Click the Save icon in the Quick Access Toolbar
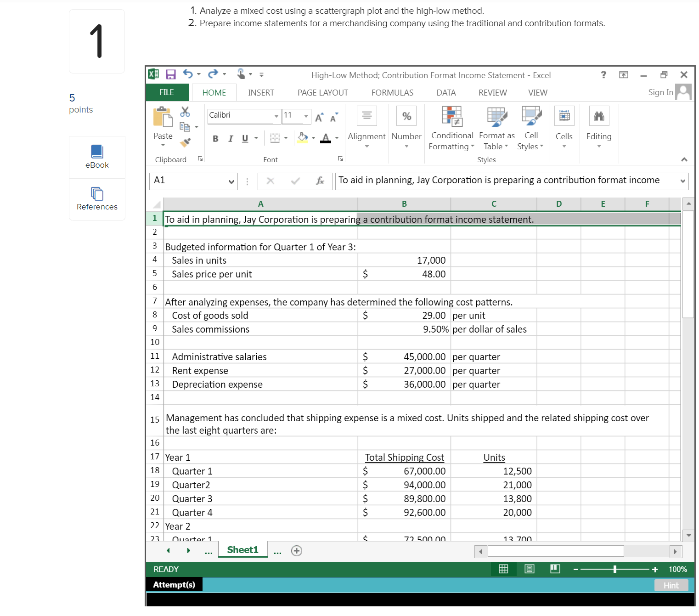This screenshot has width=699, height=616. 170,74
